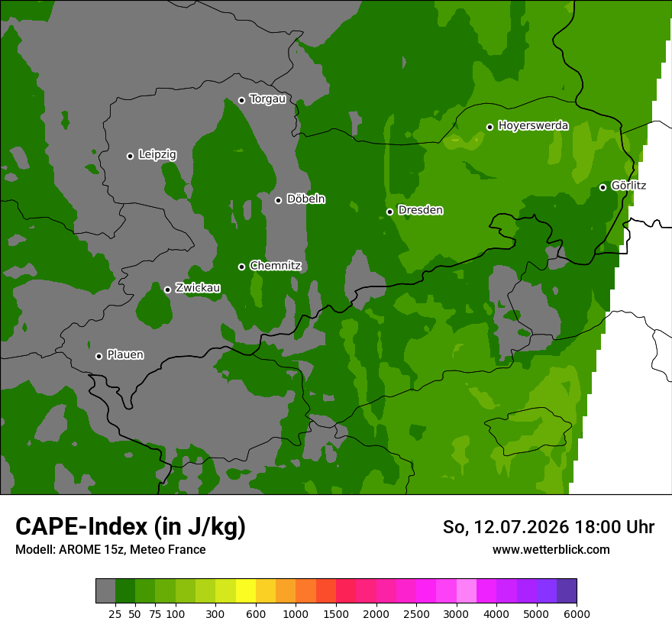Click the light pink legend swatch right of 3000
This screenshot has height=634, width=672.
click(467, 590)
